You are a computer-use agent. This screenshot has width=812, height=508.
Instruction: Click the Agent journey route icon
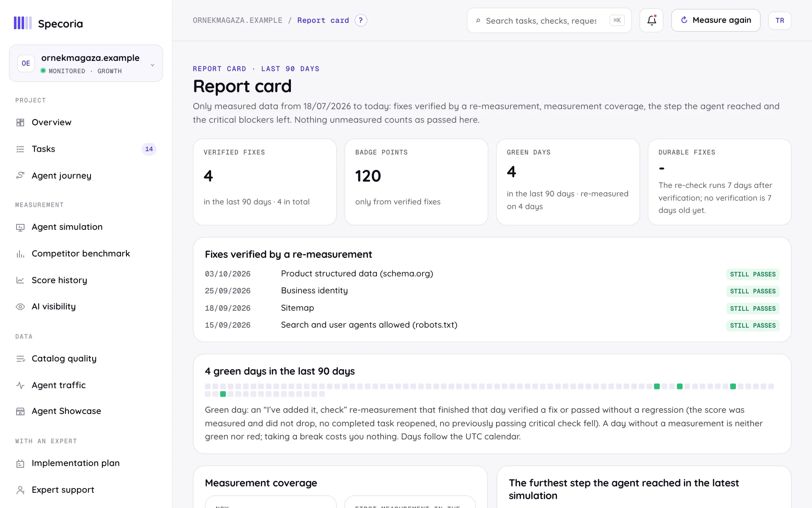pyautogui.click(x=20, y=175)
